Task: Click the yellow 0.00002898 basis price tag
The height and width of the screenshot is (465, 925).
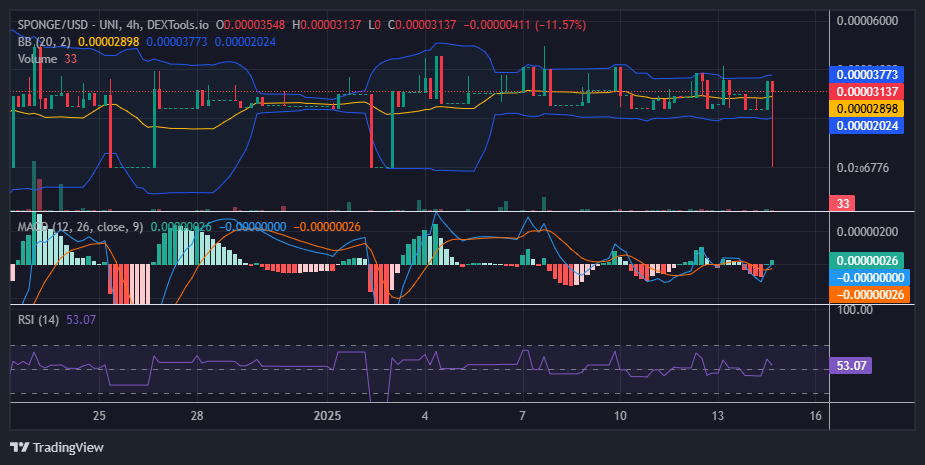Action: [x=867, y=109]
